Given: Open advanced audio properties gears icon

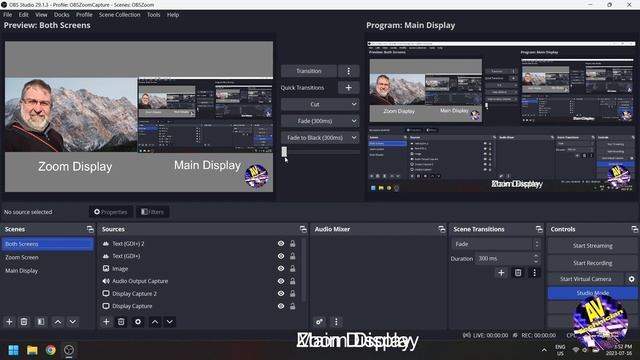Looking at the screenshot, I should (x=319, y=322).
